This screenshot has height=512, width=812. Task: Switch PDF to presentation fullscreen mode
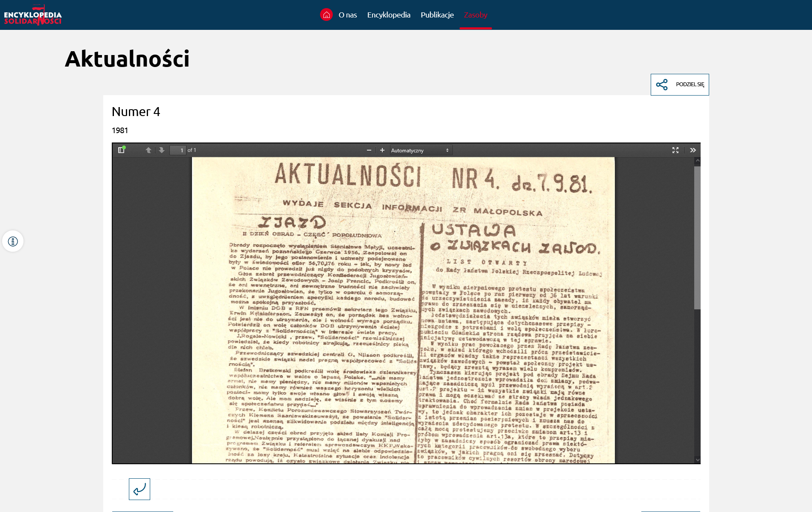tap(675, 150)
